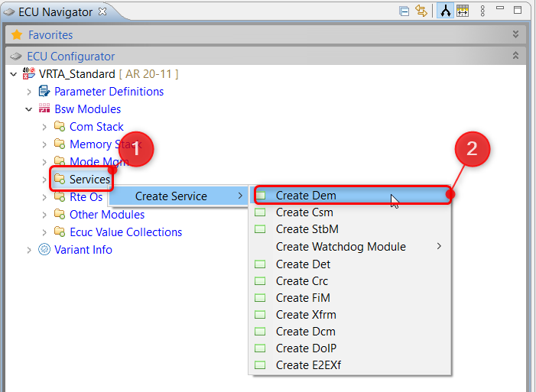Click the Other Modules folder icon
536x392 pixels.
(x=60, y=214)
